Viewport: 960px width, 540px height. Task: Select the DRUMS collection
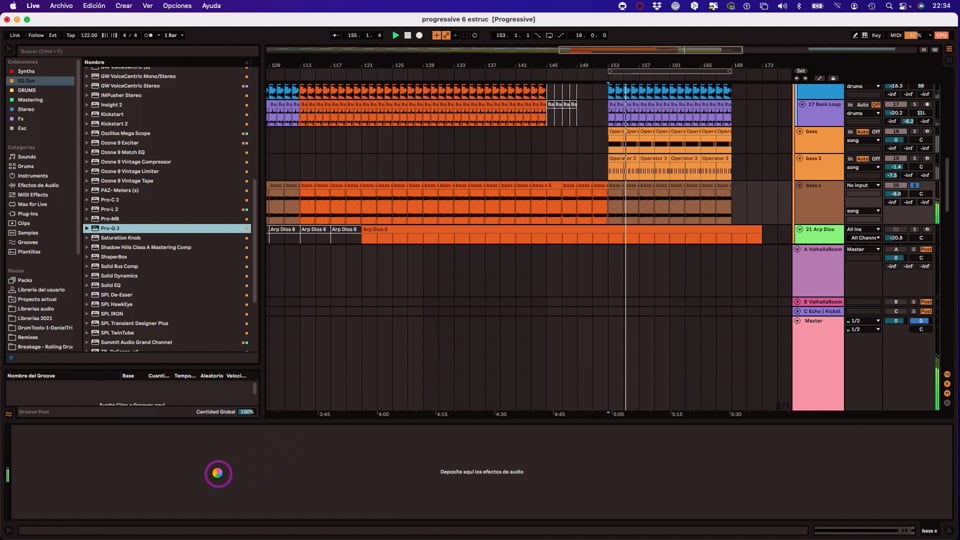pyautogui.click(x=27, y=90)
